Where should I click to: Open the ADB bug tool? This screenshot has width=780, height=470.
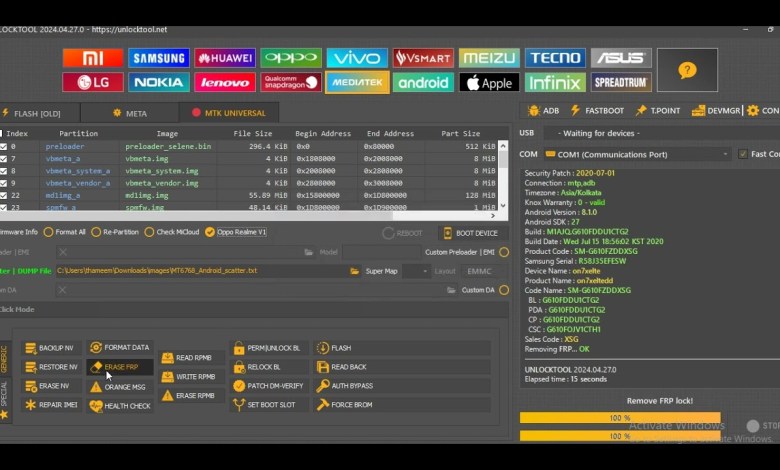tap(543, 110)
